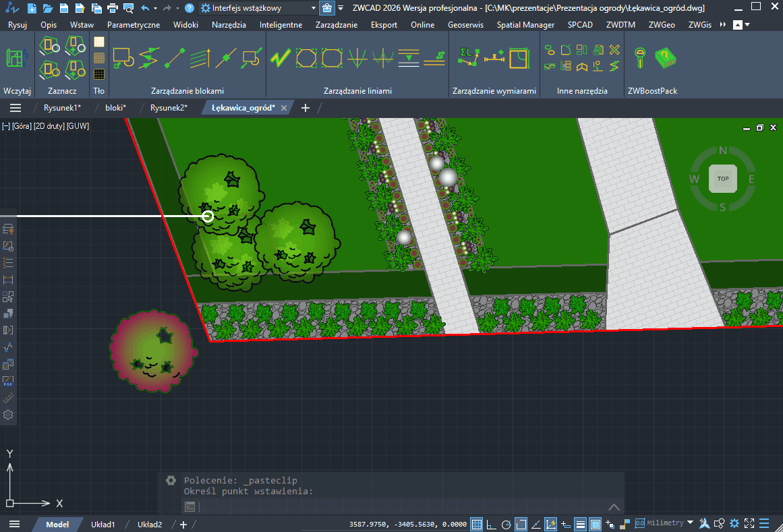Open the help question mark icon
The image size is (783, 532).
(190, 8)
